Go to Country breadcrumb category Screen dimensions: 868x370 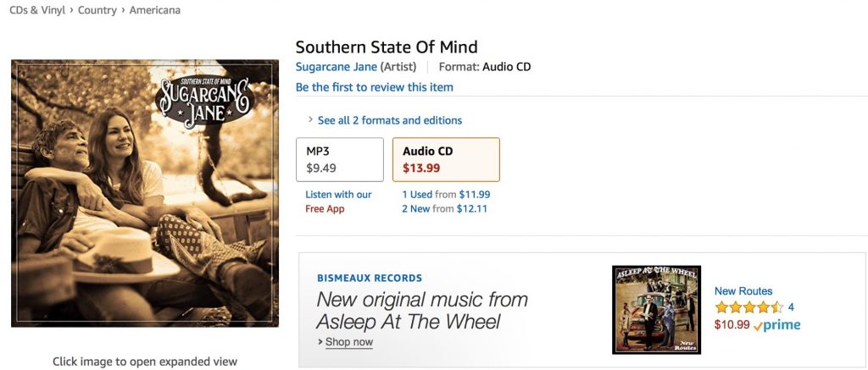coord(98,10)
